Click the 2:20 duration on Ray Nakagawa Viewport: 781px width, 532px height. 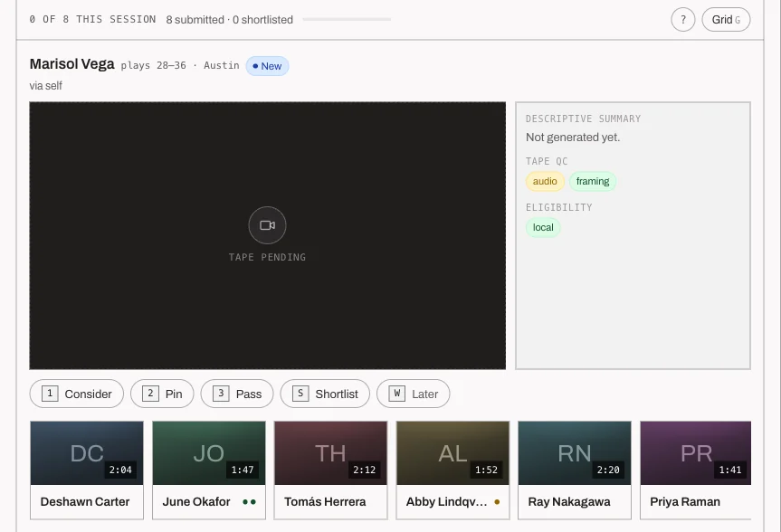pos(608,470)
